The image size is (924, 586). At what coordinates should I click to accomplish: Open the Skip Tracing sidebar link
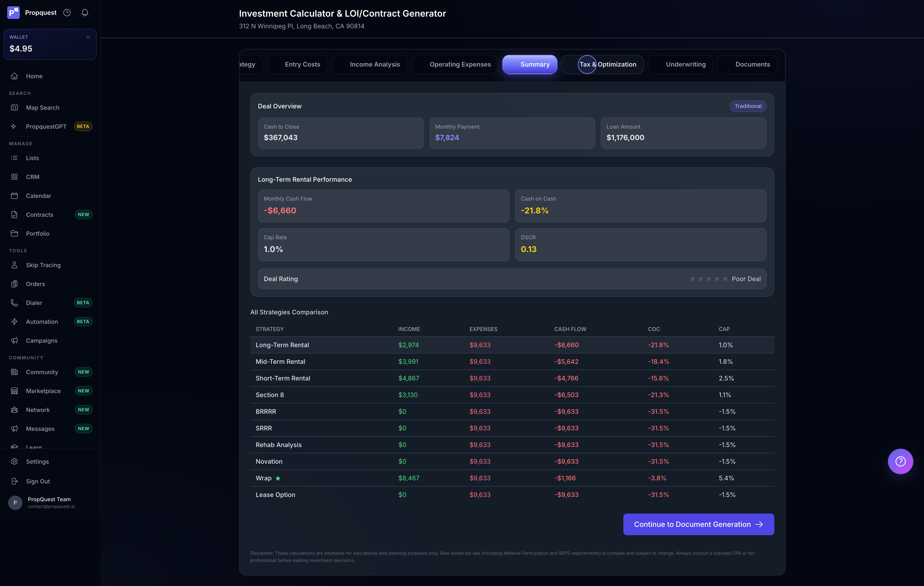[50, 265]
